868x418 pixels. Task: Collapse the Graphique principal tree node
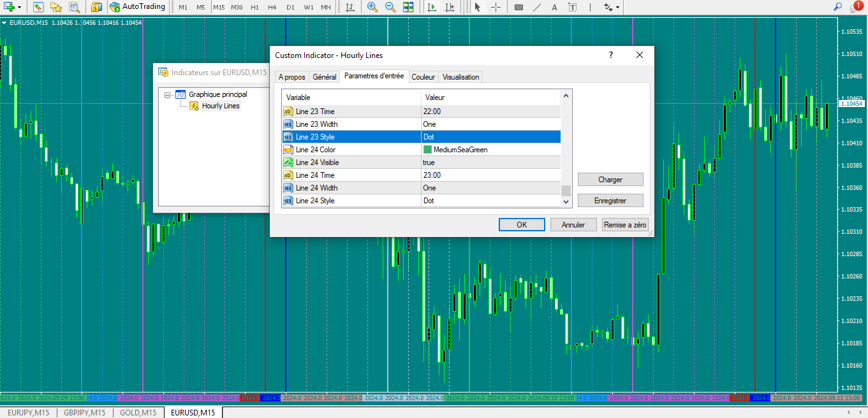coord(168,94)
